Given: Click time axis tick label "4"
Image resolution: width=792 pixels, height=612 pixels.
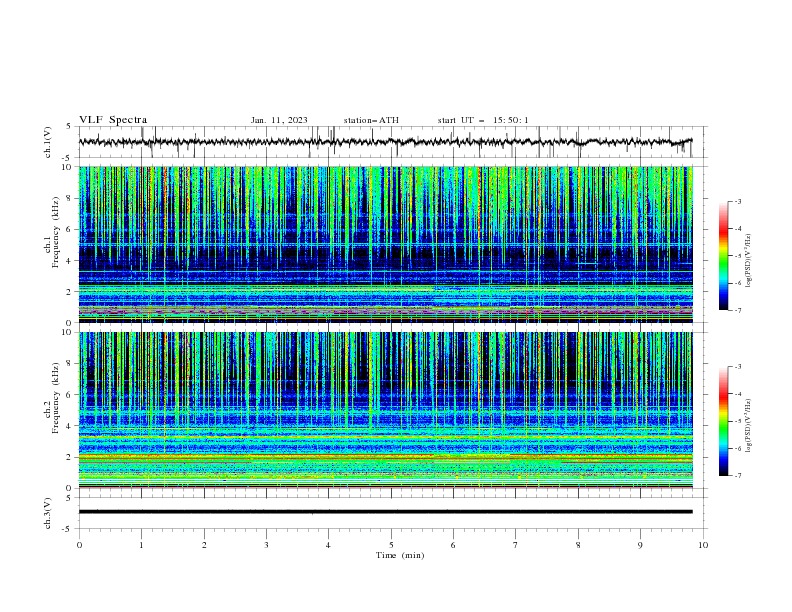Looking at the screenshot, I should pyautogui.click(x=328, y=545).
